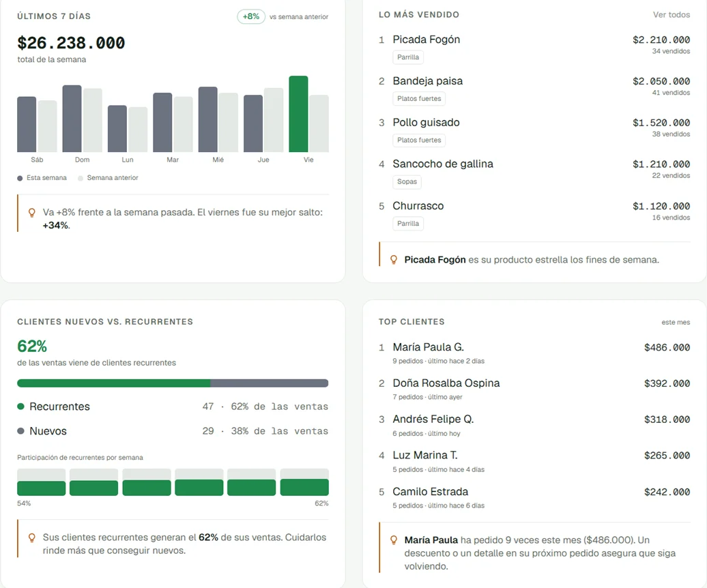Open client María Paula G.
Screen dimensions: 707x588
click(534, 353)
